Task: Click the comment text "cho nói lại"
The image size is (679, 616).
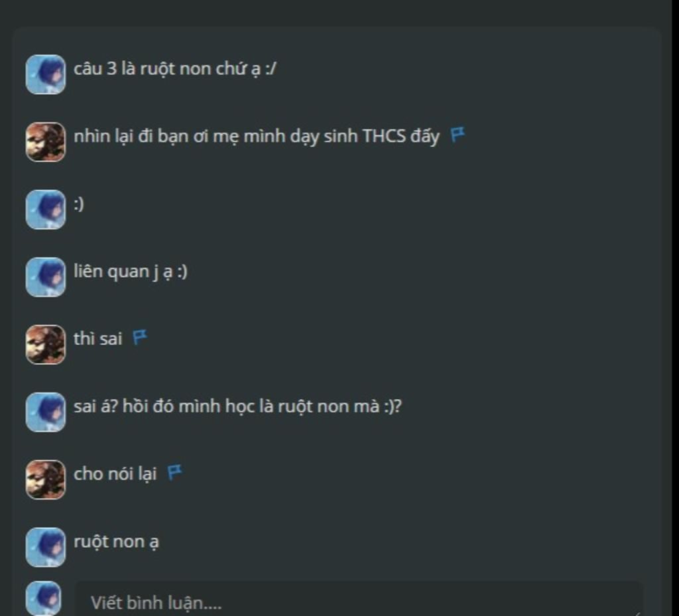Action: pos(115,474)
